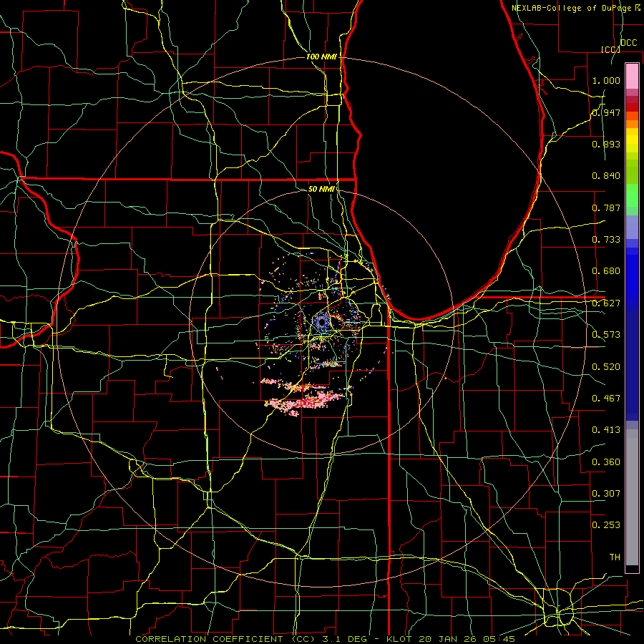Viewport: 644px width, 644px height.
Task: Click the "100 NMI" range ring label
Action: click(x=321, y=57)
